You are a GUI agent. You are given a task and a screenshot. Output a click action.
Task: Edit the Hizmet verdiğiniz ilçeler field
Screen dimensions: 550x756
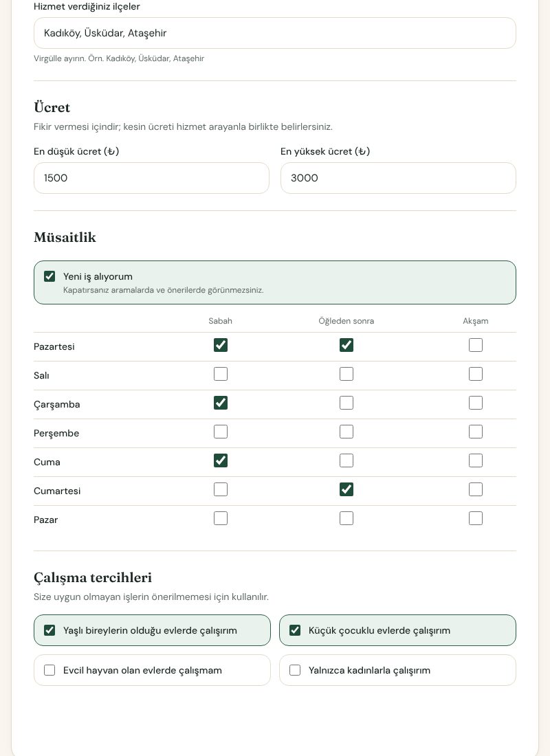(x=274, y=33)
